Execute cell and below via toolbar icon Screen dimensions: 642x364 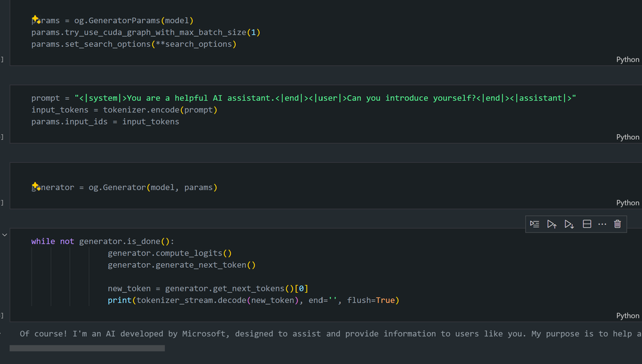click(569, 224)
